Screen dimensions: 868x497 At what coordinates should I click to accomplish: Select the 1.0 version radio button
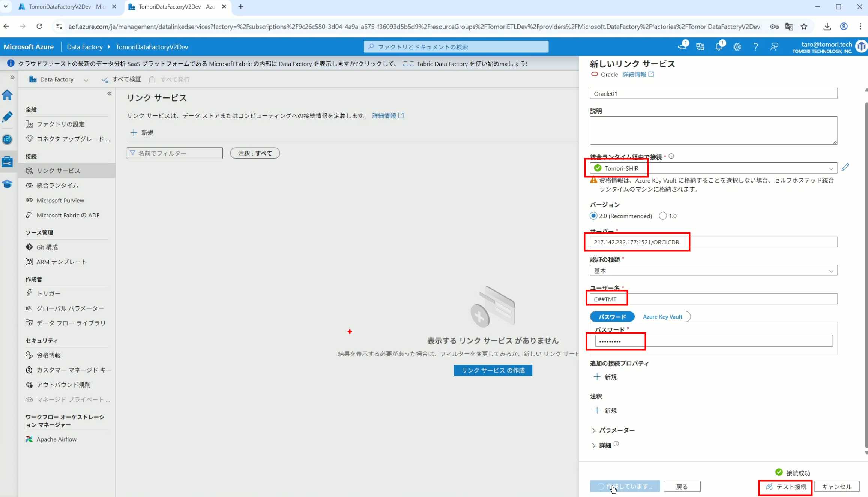coord(663,216)
